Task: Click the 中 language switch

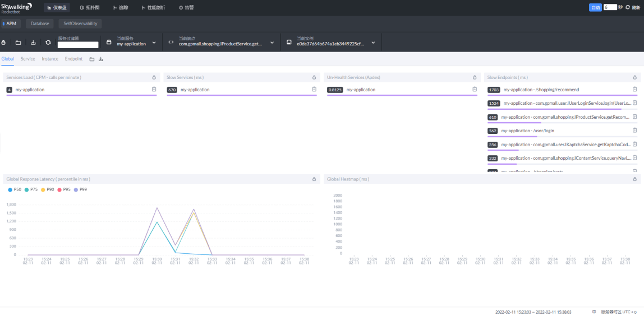Action: point(594,312)
